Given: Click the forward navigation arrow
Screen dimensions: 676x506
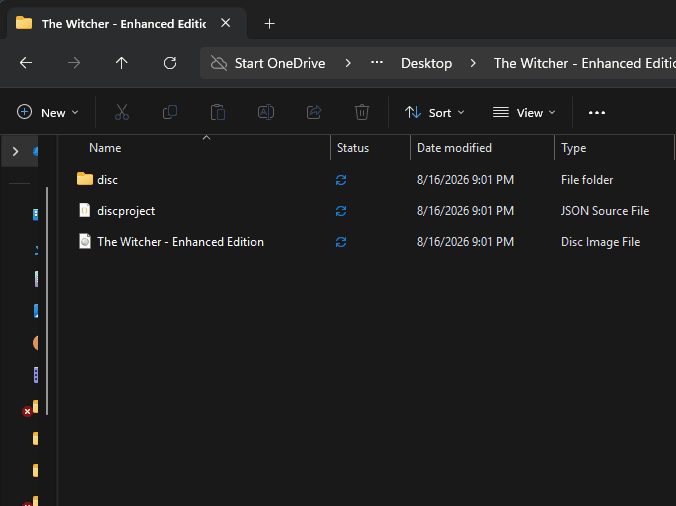Looking at the screenshot, I should tap(74, 63).
